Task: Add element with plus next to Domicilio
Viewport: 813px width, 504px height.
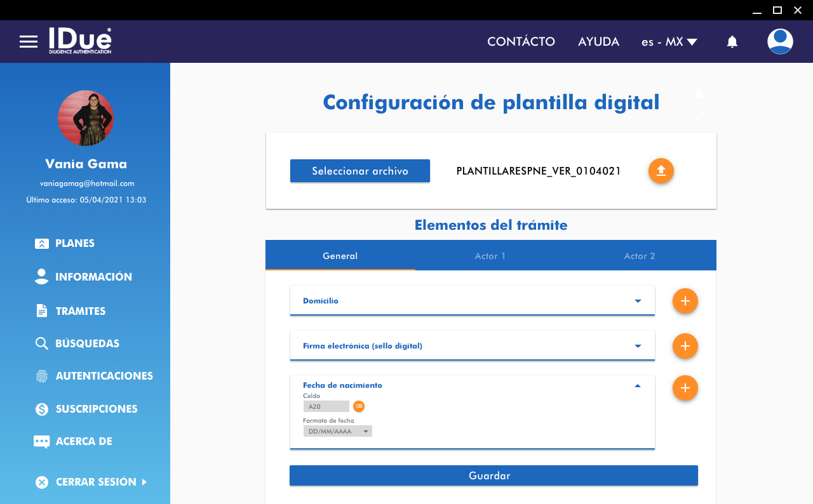Action: (x=685, y=301)
